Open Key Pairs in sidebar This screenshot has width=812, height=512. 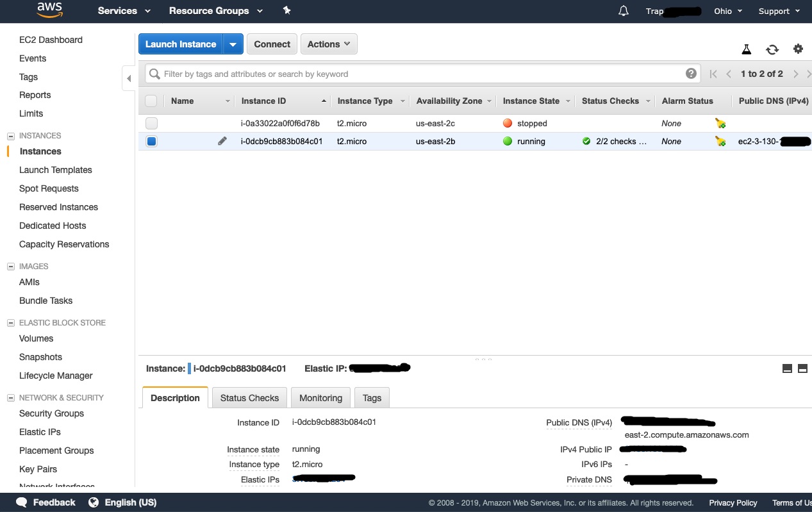[38, 469]
